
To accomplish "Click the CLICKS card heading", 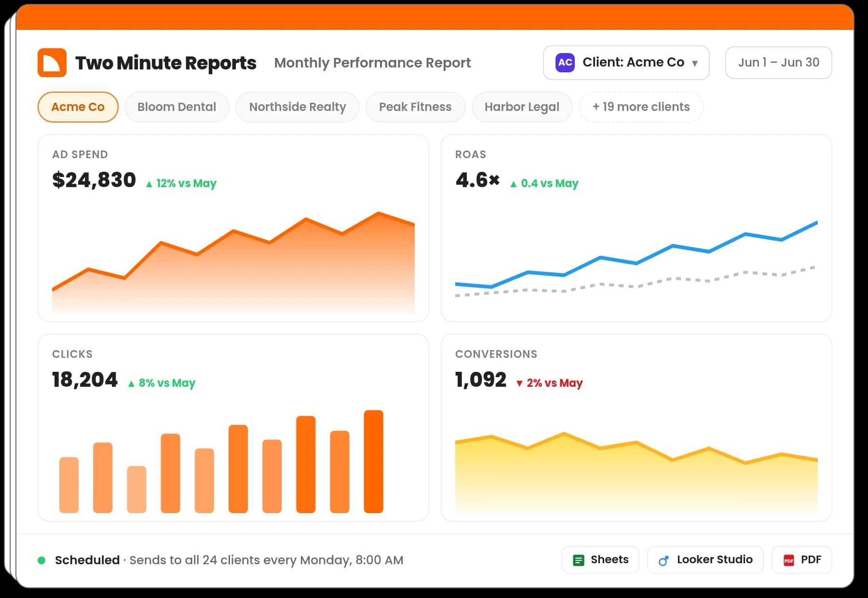I will point(72,354).
